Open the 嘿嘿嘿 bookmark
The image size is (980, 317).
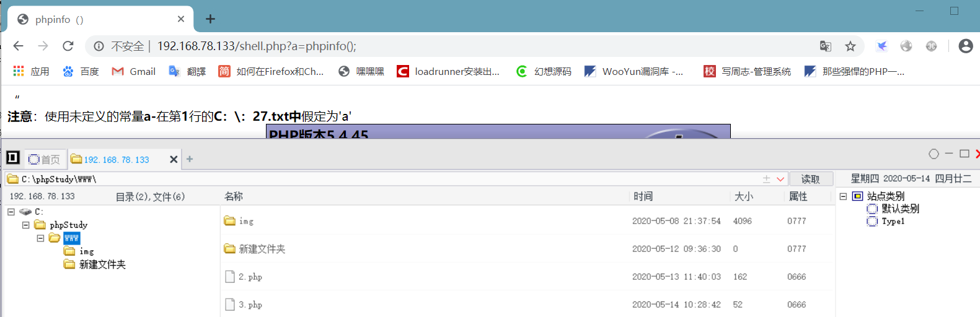coord(361,72)
